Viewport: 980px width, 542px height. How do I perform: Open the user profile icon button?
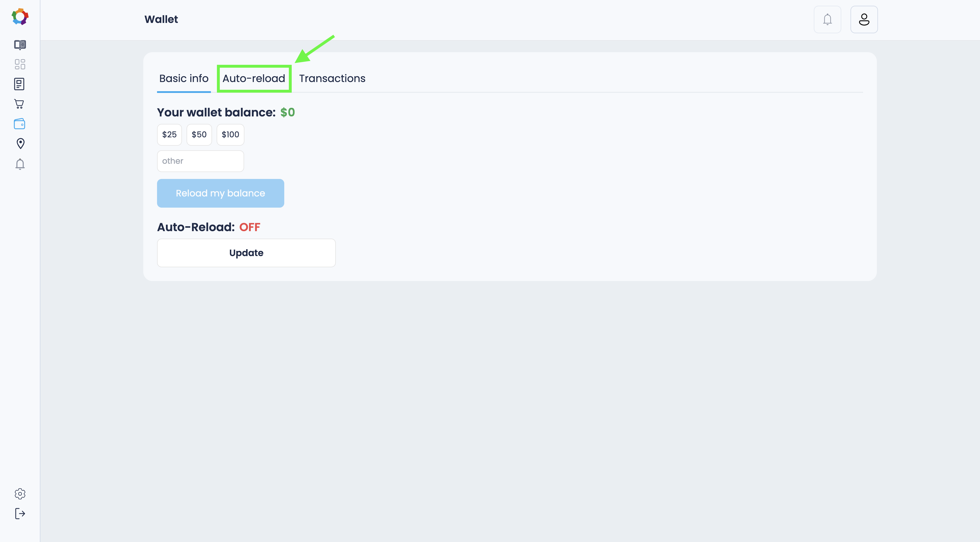(x=864, y=20)
